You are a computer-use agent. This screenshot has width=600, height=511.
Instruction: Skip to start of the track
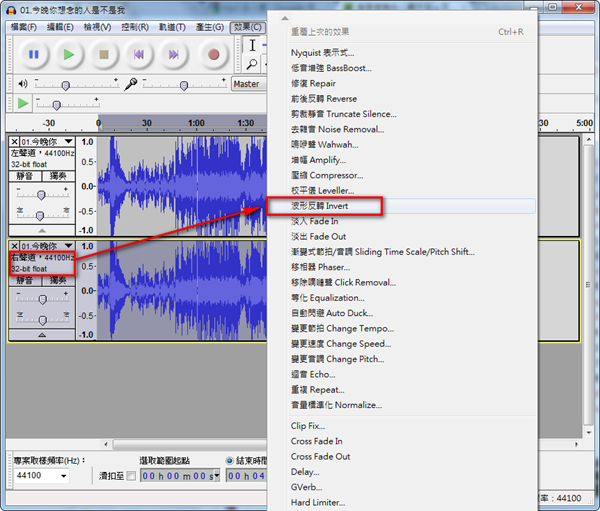click(x=139, y=54)
